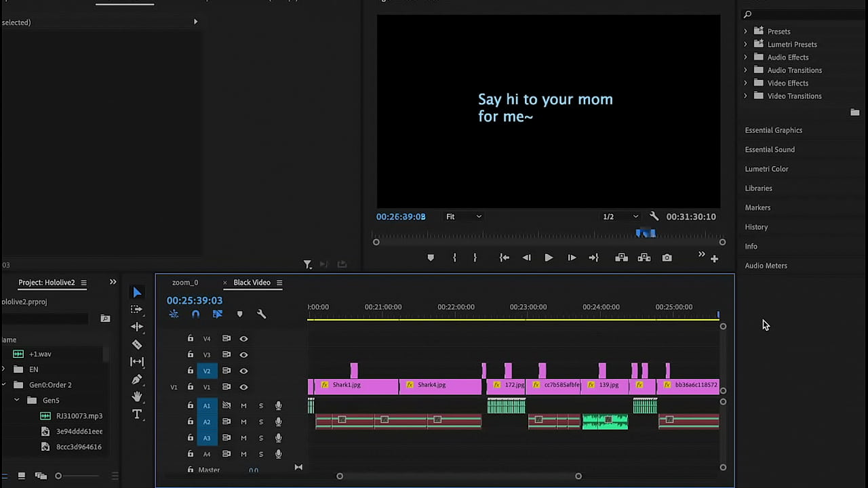Screen dimensions: 868x488
Task: Select the Shark4.jpg clip on timeline
Action: 441,386
